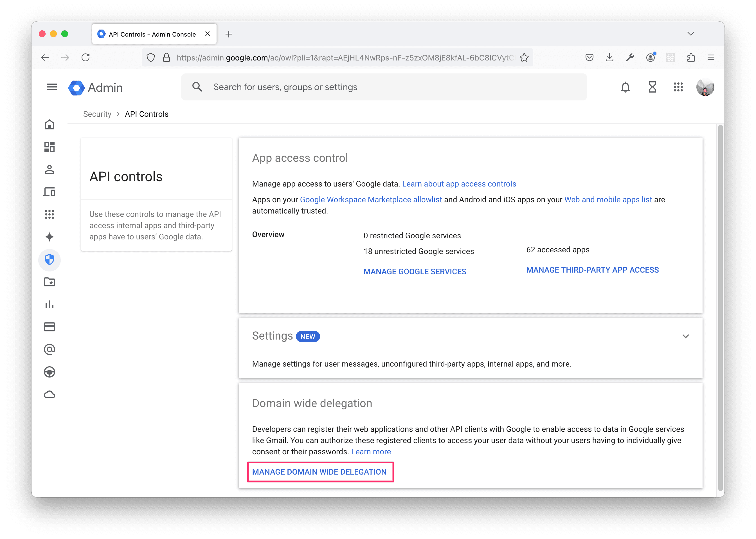This screenshot has height=539, width=756.
Task: Open MANAGE THIRD-PARTY APP ACCESS
Action: (x=593, y=270)
